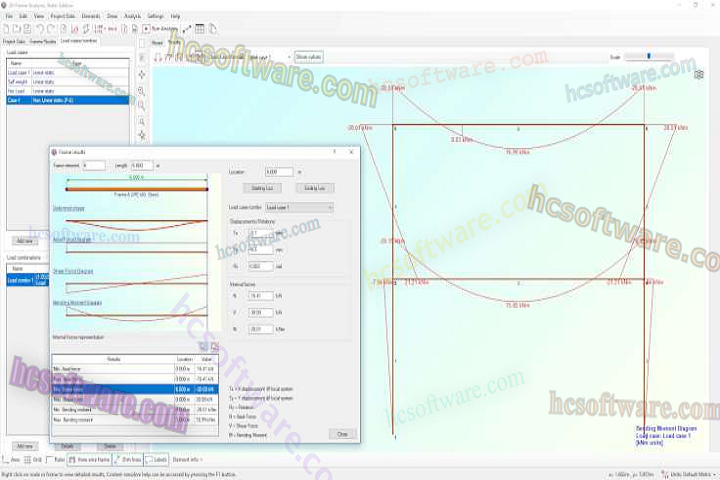The height and width of the screenshot is (480, 720).
Task: Click the Show values button
Action: 308,57
